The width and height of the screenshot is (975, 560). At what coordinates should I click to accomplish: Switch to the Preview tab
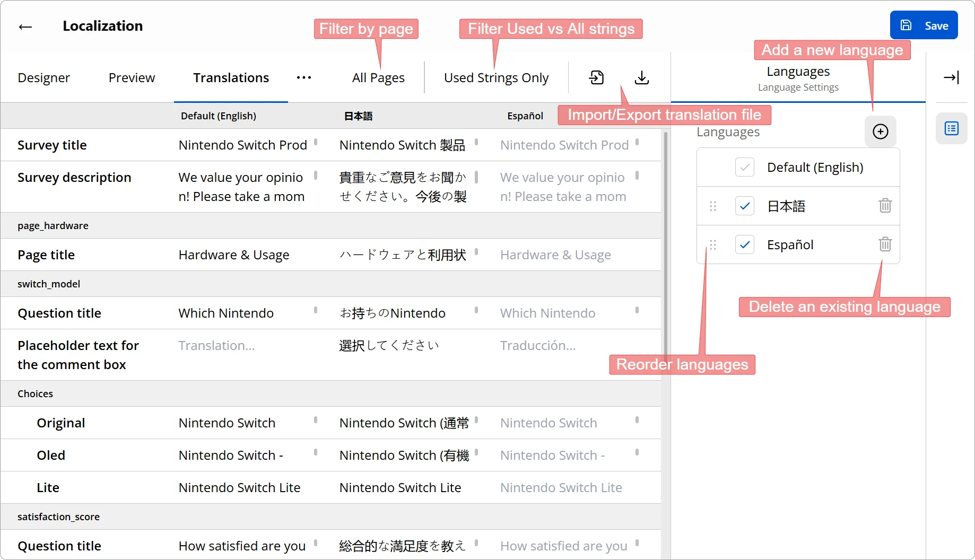pyautogui.click(x=132, y=78)
